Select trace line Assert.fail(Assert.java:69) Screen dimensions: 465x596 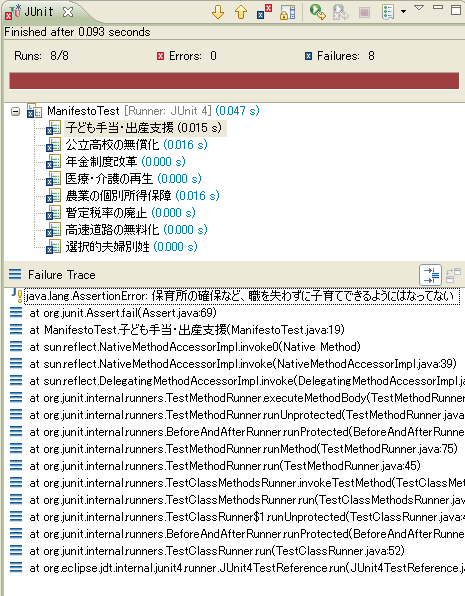pos(123,313)
